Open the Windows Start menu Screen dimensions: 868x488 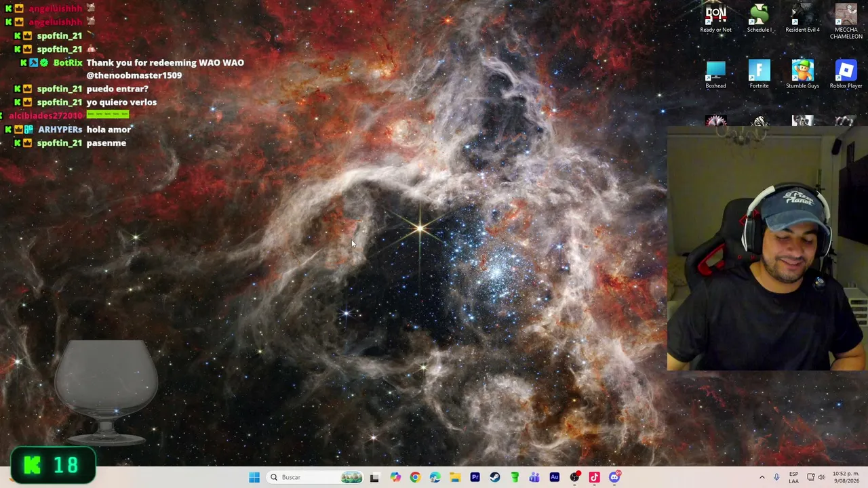tap(254, 477)
